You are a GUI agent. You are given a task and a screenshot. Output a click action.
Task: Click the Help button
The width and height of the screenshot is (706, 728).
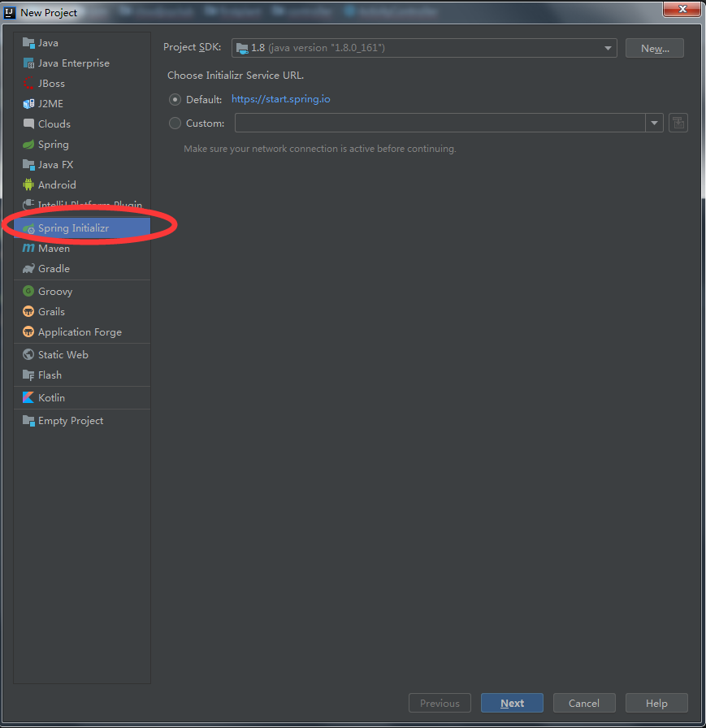[x=656, y=703]
